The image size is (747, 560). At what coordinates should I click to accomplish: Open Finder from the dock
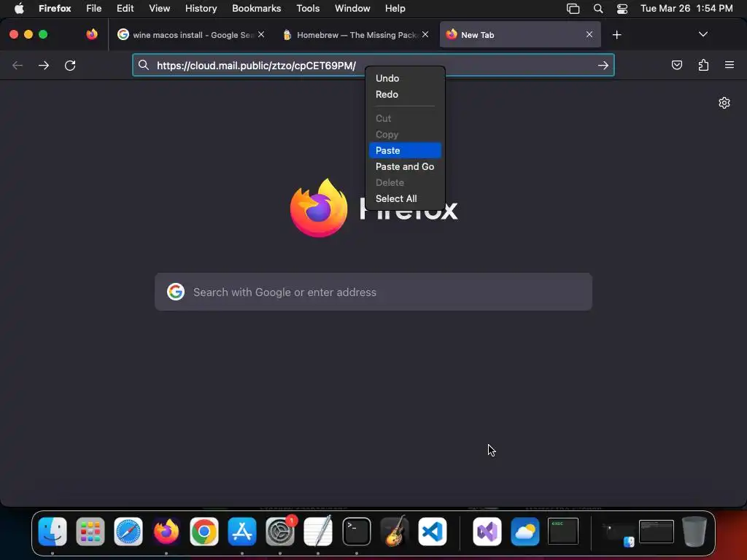point(53,532)
